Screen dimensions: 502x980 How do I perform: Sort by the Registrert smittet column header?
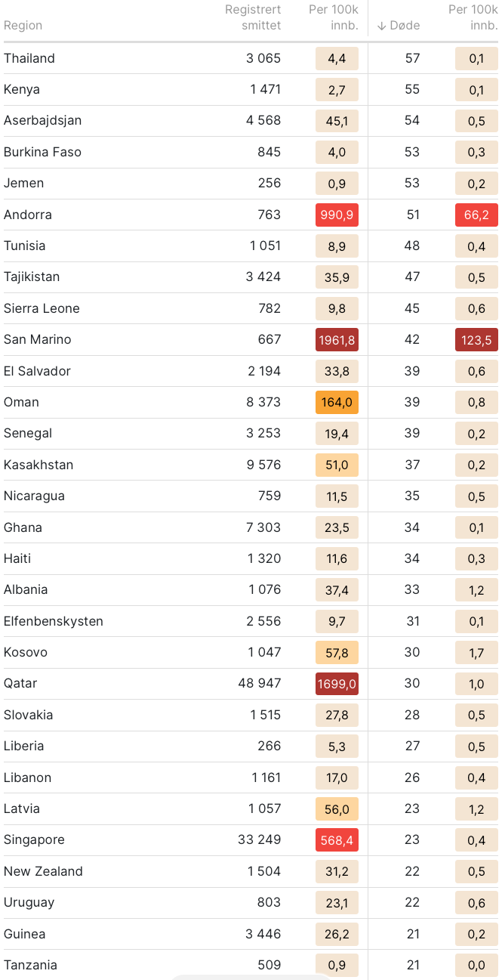click(x=253, y=17)
